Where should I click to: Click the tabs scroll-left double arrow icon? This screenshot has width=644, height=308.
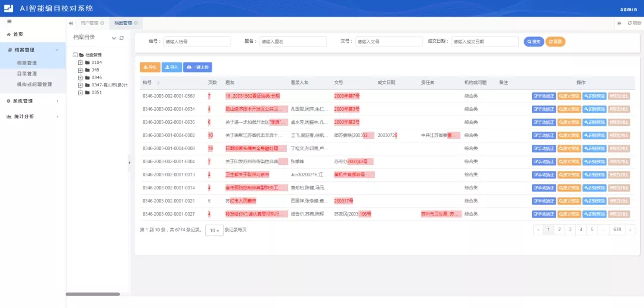coord(71,23)
